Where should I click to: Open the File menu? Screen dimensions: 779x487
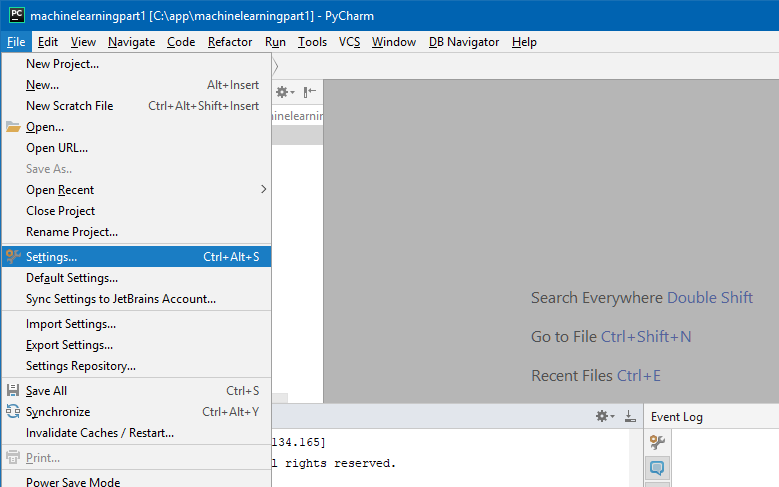pyautogui.click(x=16, y=42)
